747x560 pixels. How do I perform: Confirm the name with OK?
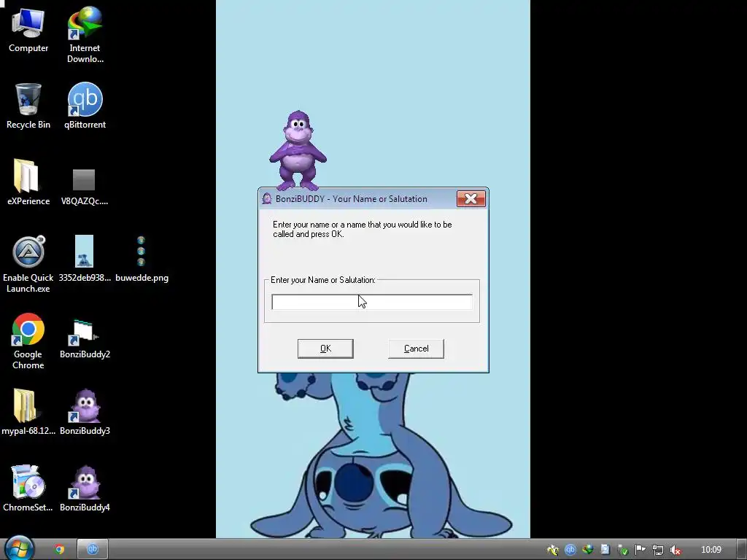[325, 349]
